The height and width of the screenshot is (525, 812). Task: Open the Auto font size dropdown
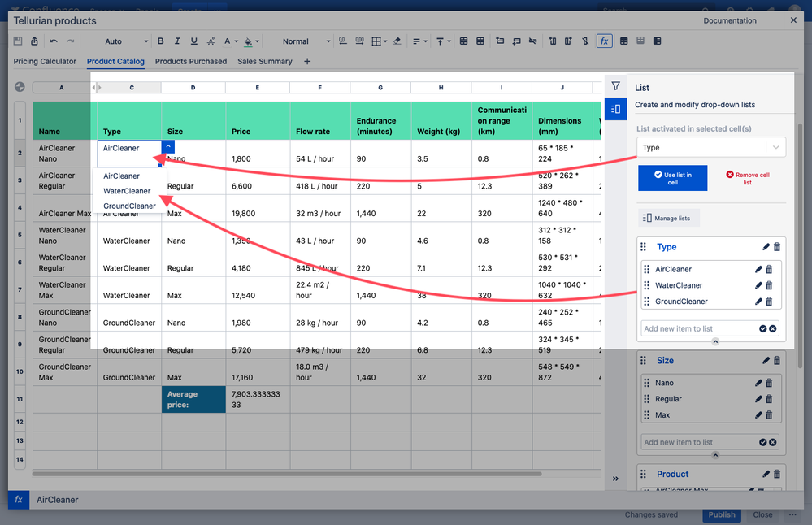(122, 41)
